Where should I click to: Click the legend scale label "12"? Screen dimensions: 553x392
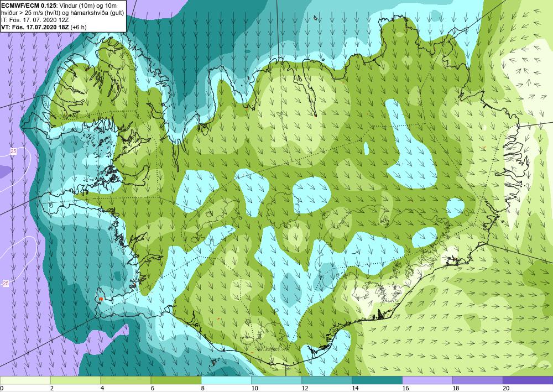tap(305, 389)
